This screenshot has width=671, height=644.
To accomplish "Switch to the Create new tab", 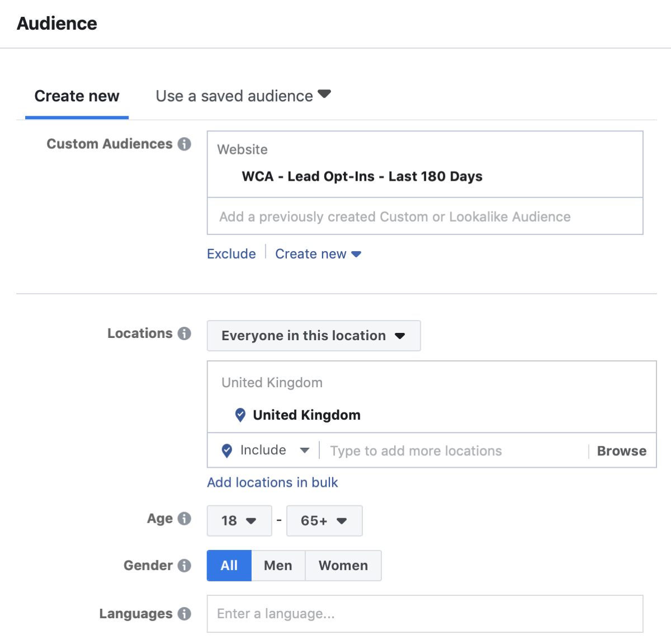I will (77, 96).
